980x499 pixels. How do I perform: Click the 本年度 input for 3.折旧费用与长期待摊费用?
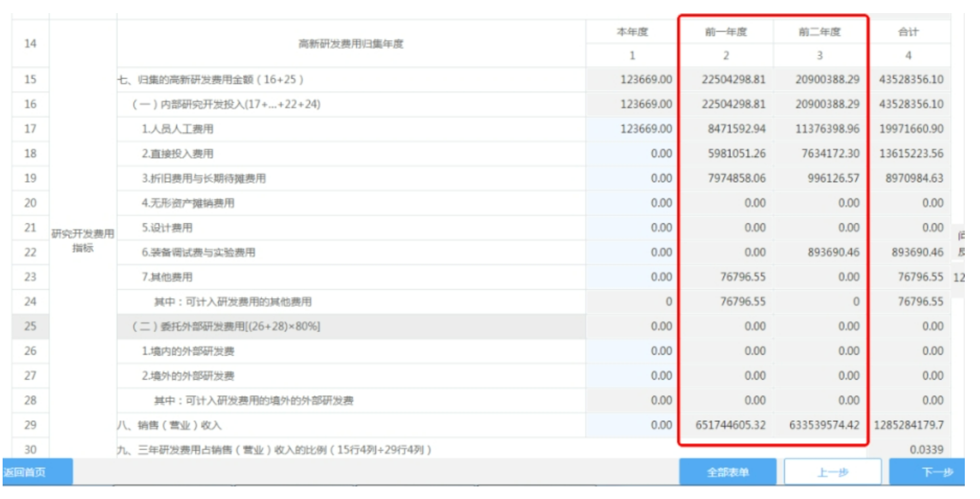coord(632,178)
